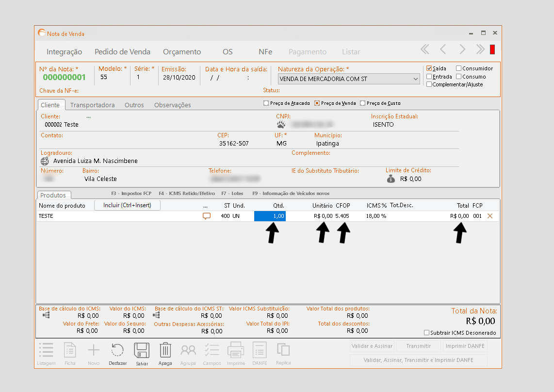Click the money bag credit limit icon
Image resolution: width=554 pixels, height=392 pixels.
click(x=391, y=179)
